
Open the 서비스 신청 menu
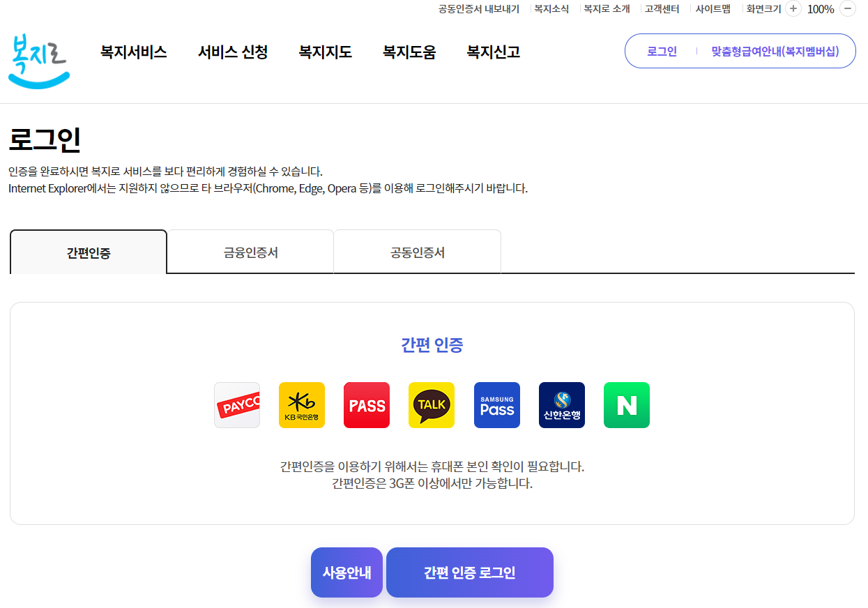click(x=232, y=52)
